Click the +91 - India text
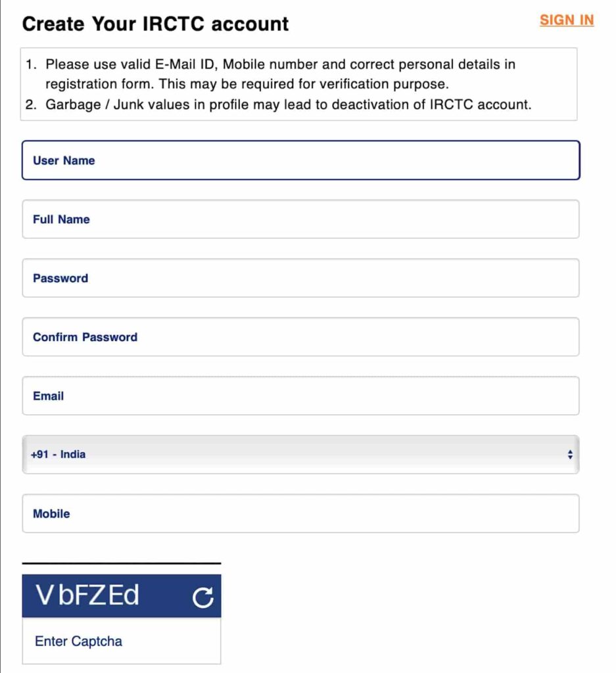 point(59,454)
